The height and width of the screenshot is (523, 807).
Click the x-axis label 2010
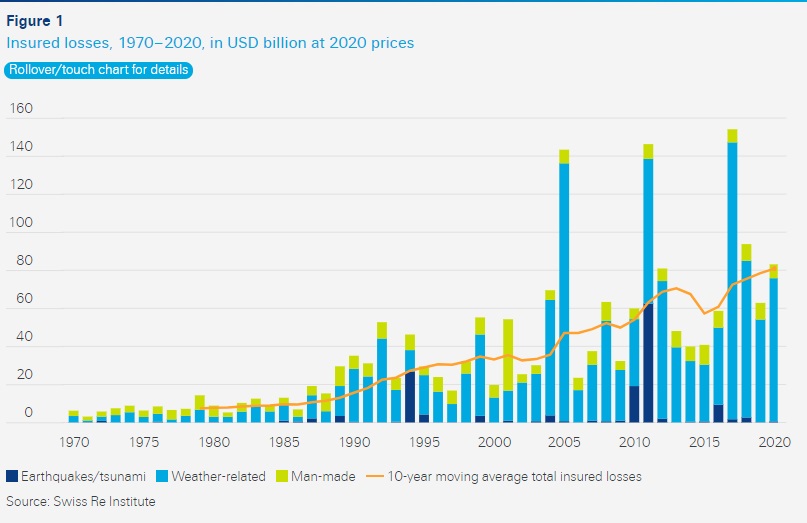[634, 442]
